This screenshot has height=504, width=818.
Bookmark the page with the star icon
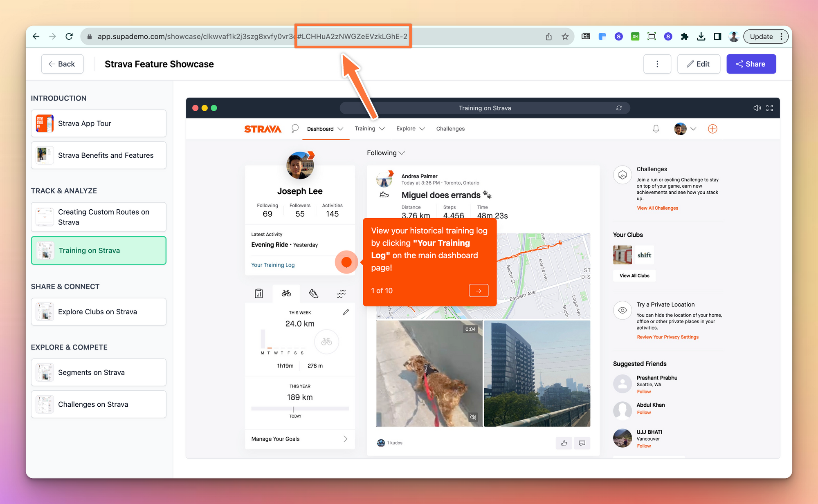point(565,36)
